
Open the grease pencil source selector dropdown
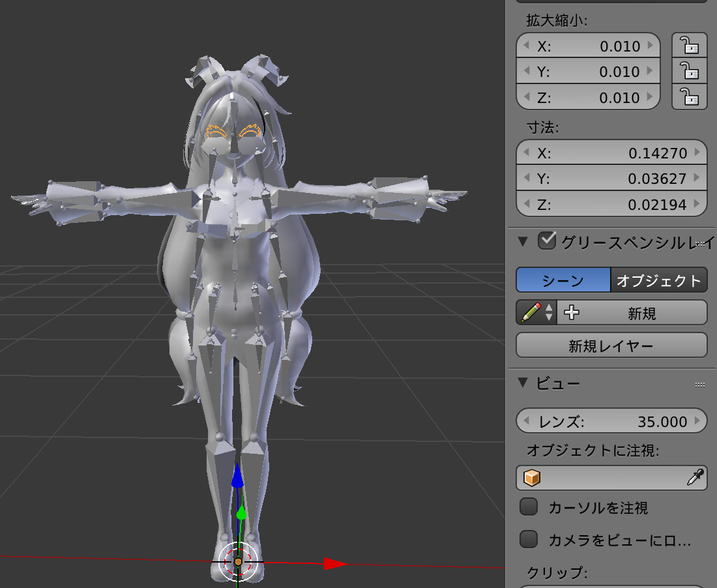pyautogui.click(x=549, y=313)
